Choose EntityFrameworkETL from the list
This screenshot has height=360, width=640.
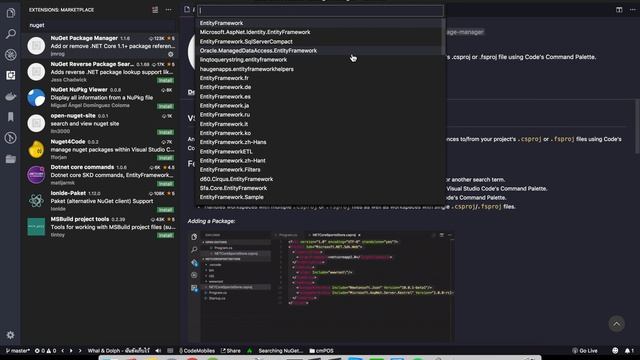click(x=319, y=151)
